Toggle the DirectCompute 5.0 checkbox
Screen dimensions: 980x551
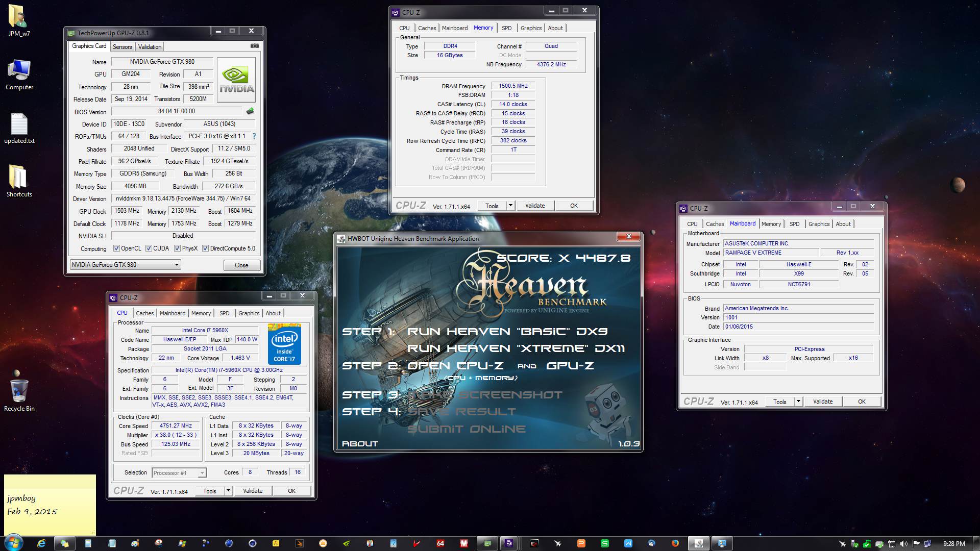click(205, 248)
